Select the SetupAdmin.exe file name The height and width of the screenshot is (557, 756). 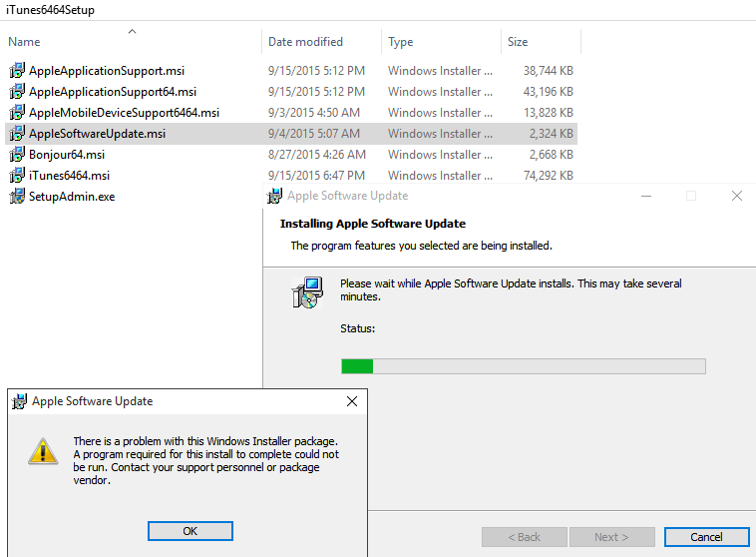[x=72, y=197]
